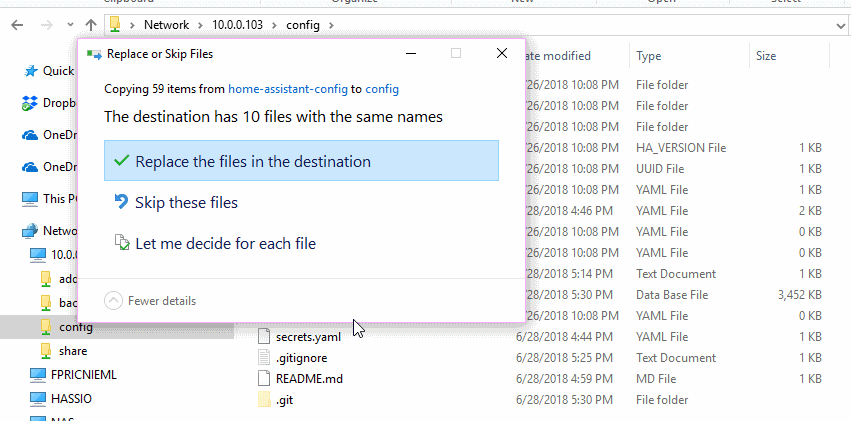Click the Back navigation arrow
This screenshot has width=851, height=421.
click(17, 25)
